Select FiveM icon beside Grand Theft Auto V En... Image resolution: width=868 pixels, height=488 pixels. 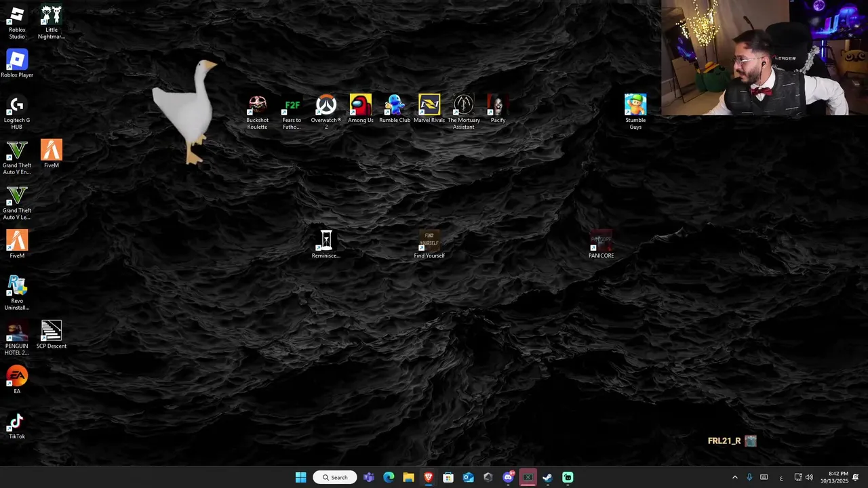[52, 155]
